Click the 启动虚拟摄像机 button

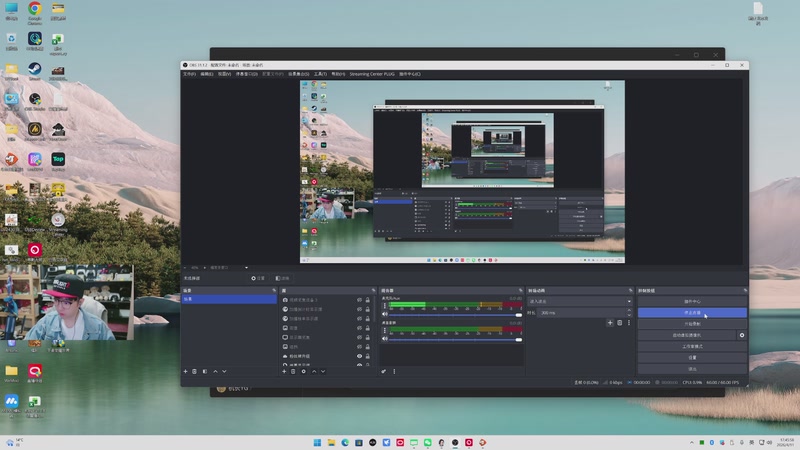(x=687, y=335)
